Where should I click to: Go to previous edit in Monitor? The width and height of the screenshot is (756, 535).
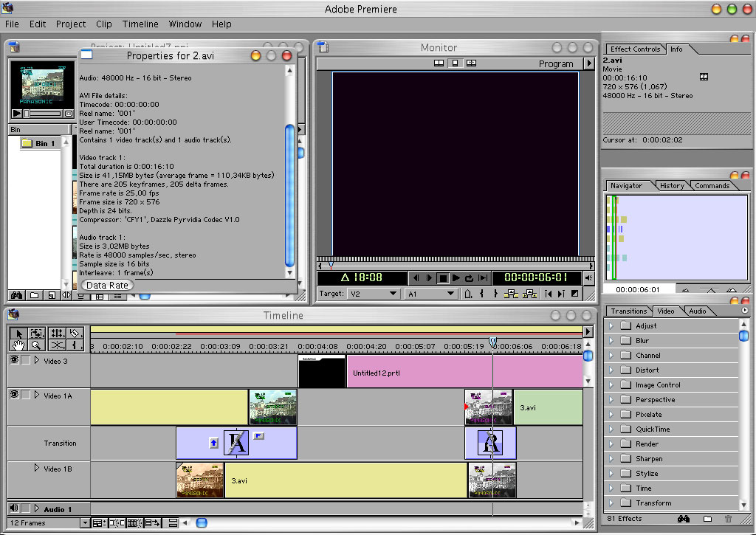[548, 294]
